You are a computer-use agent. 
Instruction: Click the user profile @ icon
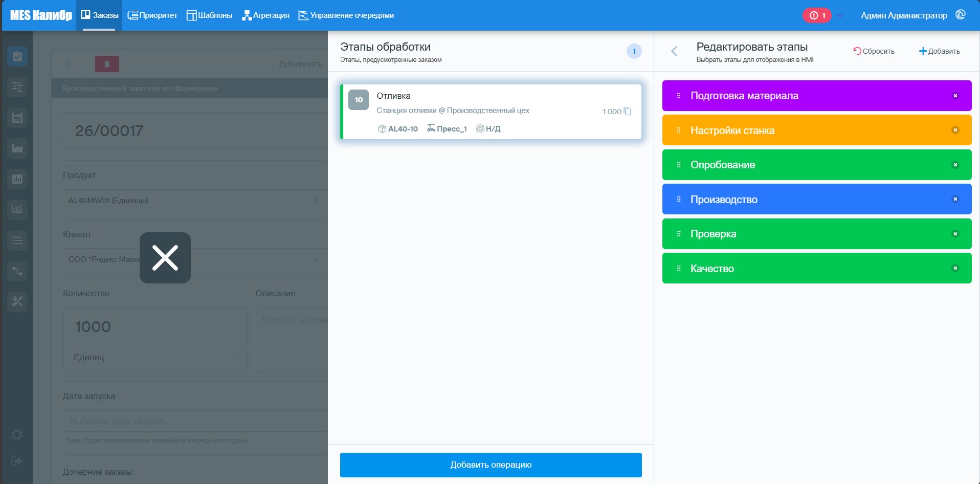pyautogui.click(x=961, y=15)
